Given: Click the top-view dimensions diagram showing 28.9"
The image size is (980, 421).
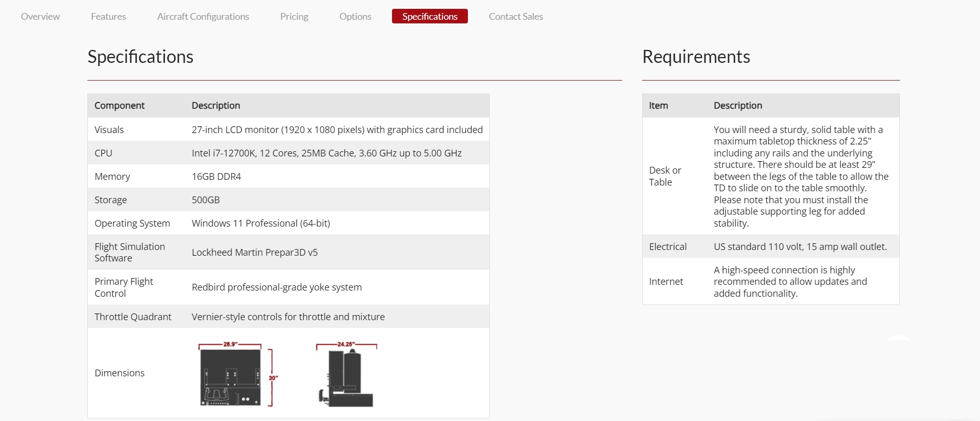Looking at the screenshot, I should 238,375.
